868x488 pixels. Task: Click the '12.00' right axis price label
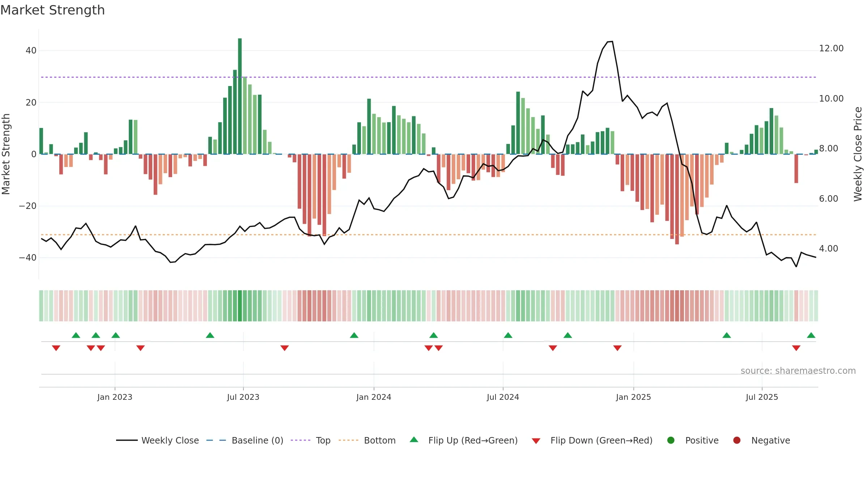click(831, 48)
